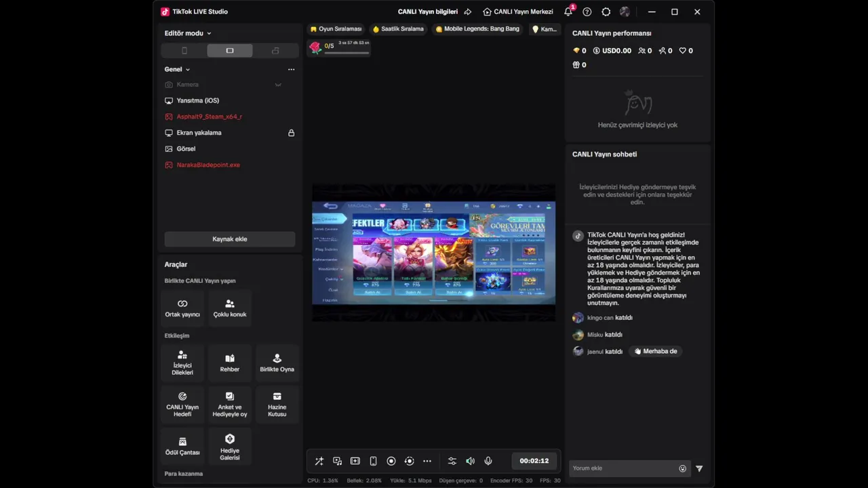Select landscape layout mode
The width and height of the screenshot is (868, 488).
[230, 51]
